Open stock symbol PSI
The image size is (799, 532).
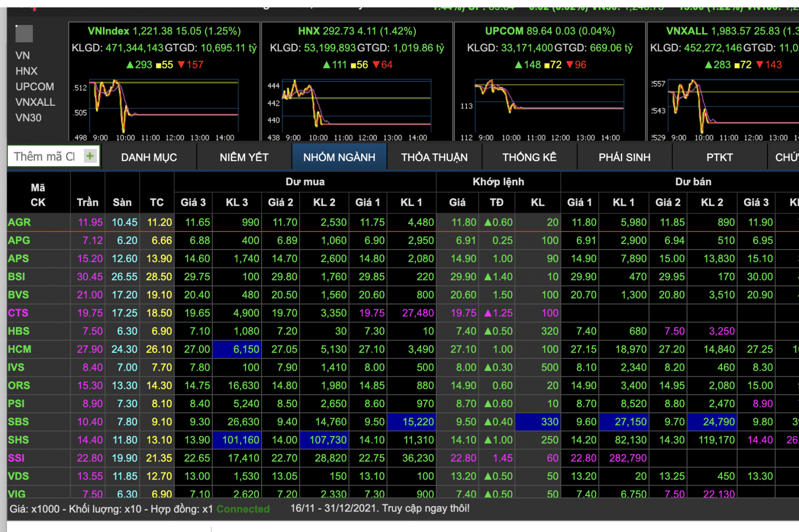coord(16,403)
